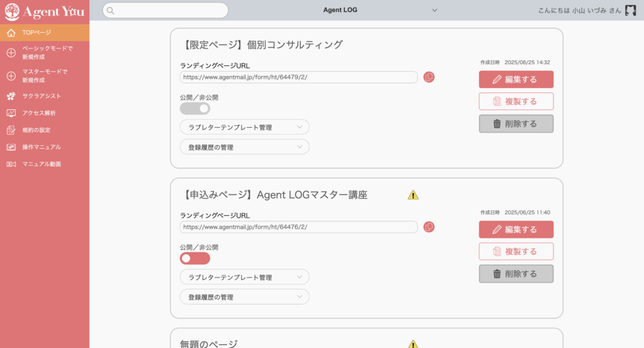Expand ラブレターテンプレート管理 for 個別コンサルティング

(x=245, y=127)
